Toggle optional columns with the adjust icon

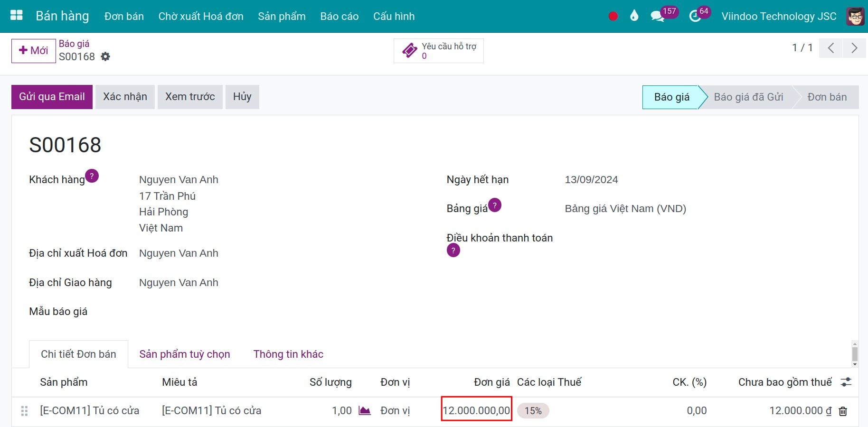pos(846,382)
